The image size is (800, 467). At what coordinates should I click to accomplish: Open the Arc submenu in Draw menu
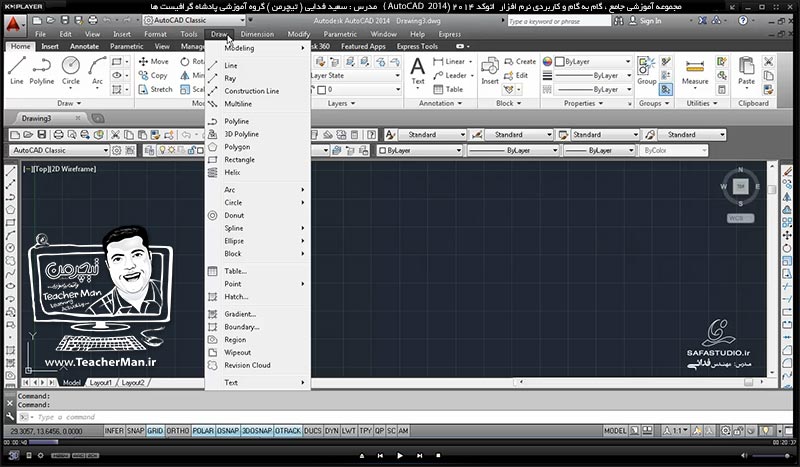pyautogui.click(x=258, y=190)
